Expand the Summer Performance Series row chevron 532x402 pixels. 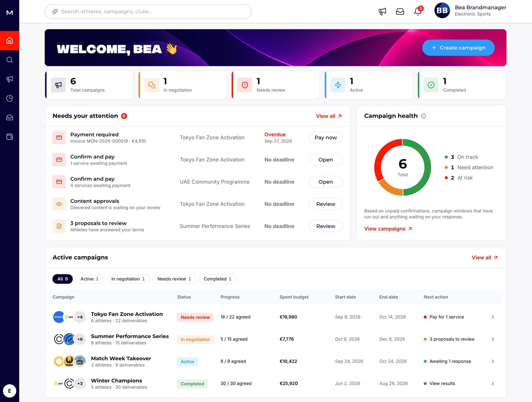click(x=493, y=339)
